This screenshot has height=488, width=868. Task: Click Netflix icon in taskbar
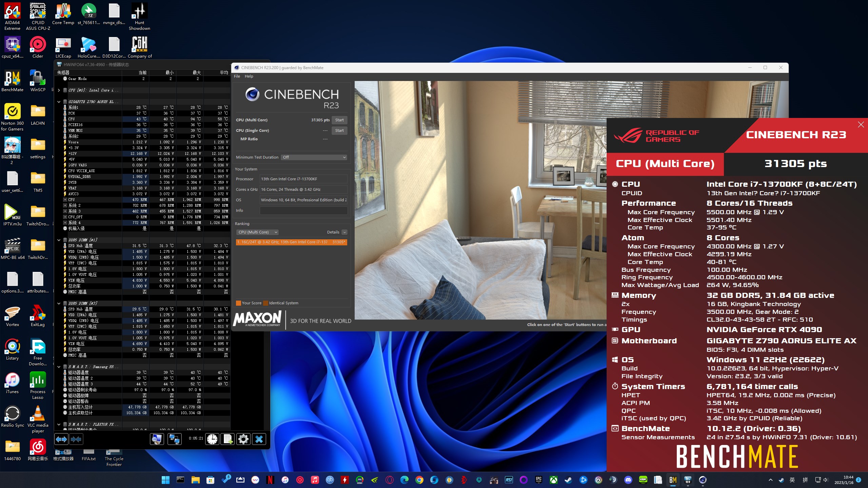[270, 480]
